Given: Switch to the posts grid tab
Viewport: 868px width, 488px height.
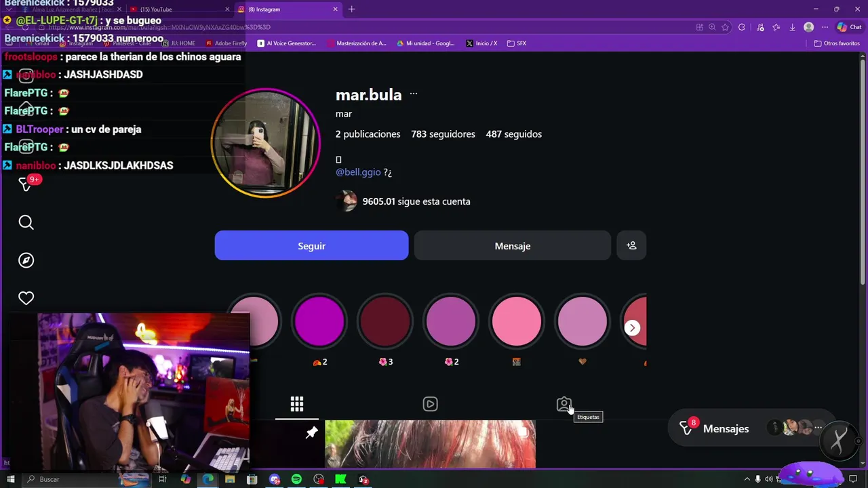Looking at the screenshot, I should click(x=297, y=404).
